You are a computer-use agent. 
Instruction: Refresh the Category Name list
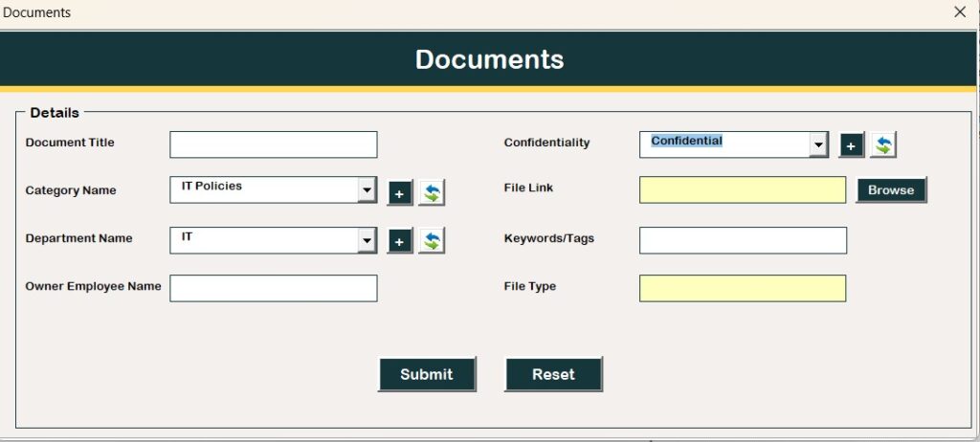[432, 193]
